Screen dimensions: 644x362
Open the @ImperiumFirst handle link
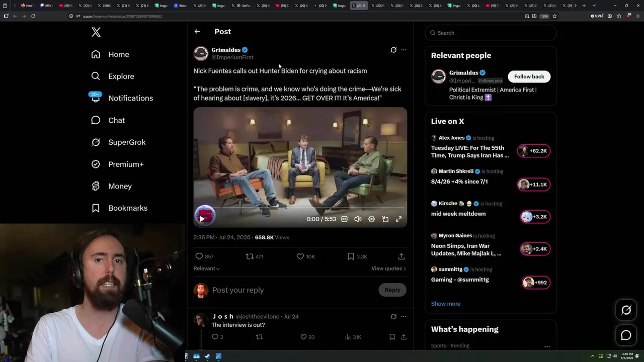pyautogui.click(x=232, y=57)
